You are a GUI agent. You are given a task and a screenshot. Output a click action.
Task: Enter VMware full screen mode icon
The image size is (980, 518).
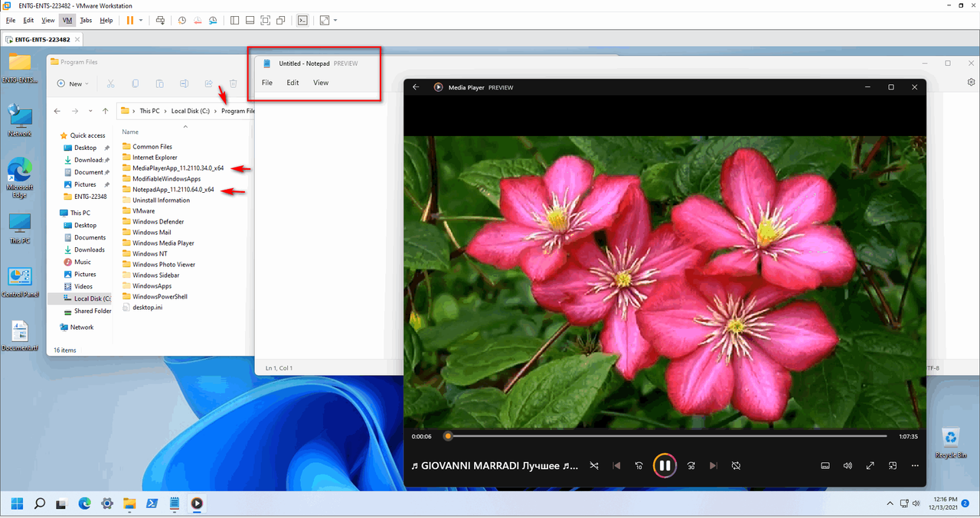[265, 20]
